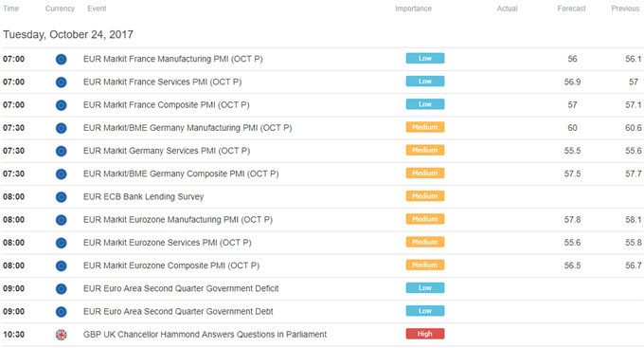Open EUR Markit Eurozone Manufacturing PMI event
This screenshot has width=644, height=348.
178,220
